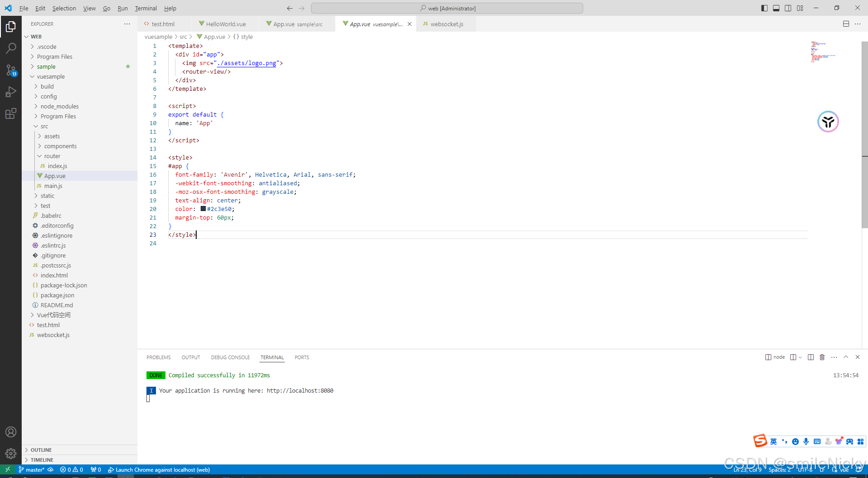
Task: Open the Search view in activity bar
Action: coord(11,48)
